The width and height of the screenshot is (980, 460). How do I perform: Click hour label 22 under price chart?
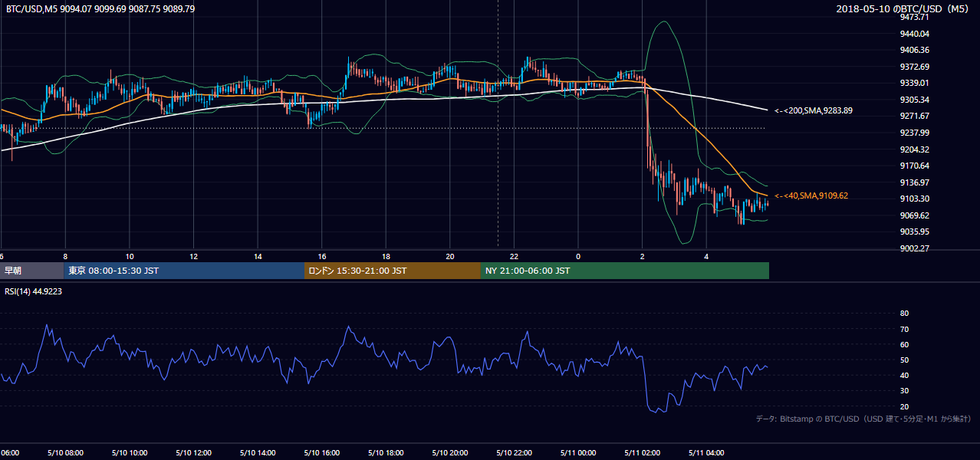click(514, 256)
